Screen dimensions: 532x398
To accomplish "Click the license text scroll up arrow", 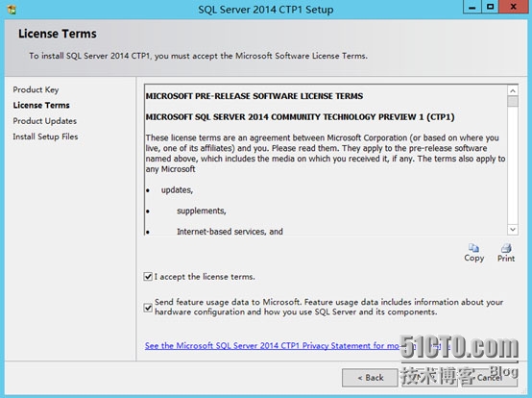I will click(x=513, y=90).
